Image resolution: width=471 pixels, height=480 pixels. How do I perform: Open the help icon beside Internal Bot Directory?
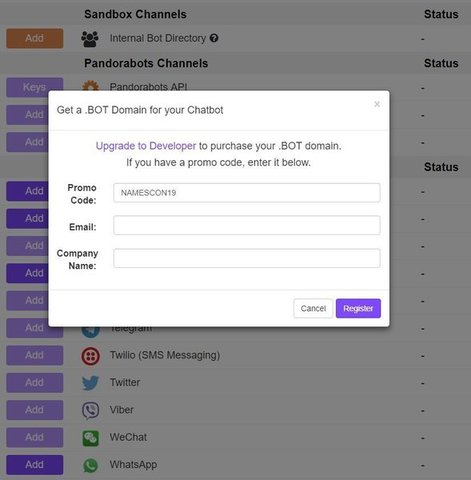[214, 38]
